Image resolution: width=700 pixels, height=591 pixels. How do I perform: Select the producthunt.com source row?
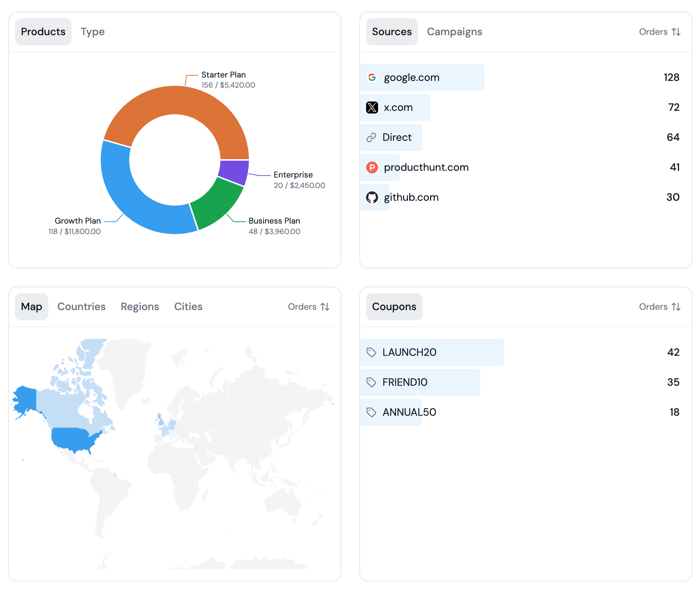click(426, 167)
